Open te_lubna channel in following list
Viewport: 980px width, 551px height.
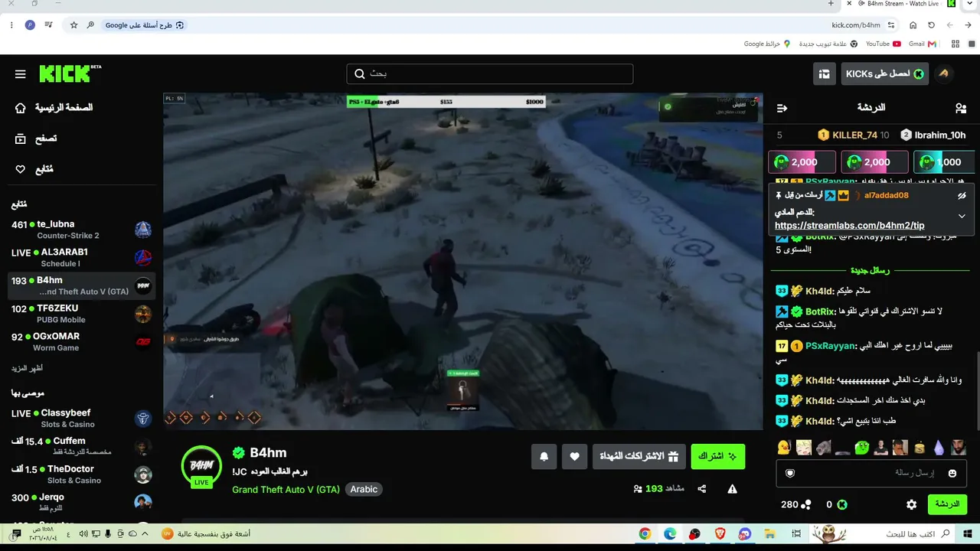pos(81,230)
